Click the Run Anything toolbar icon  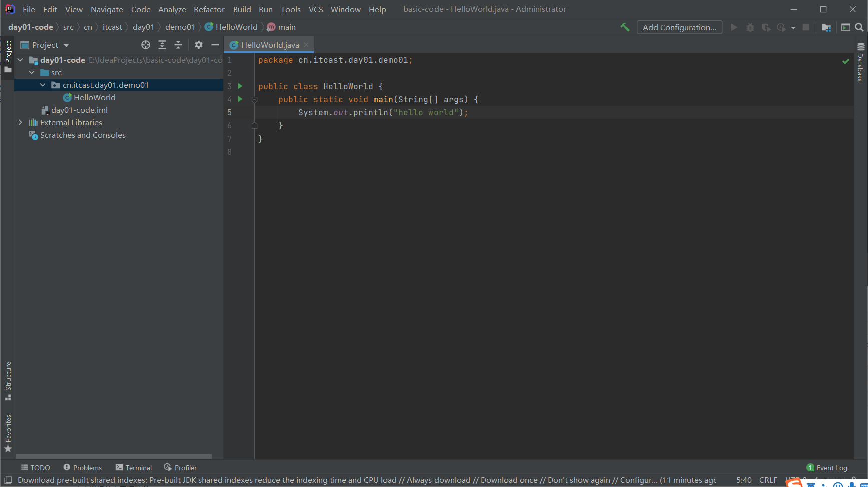tap(846, 27)
